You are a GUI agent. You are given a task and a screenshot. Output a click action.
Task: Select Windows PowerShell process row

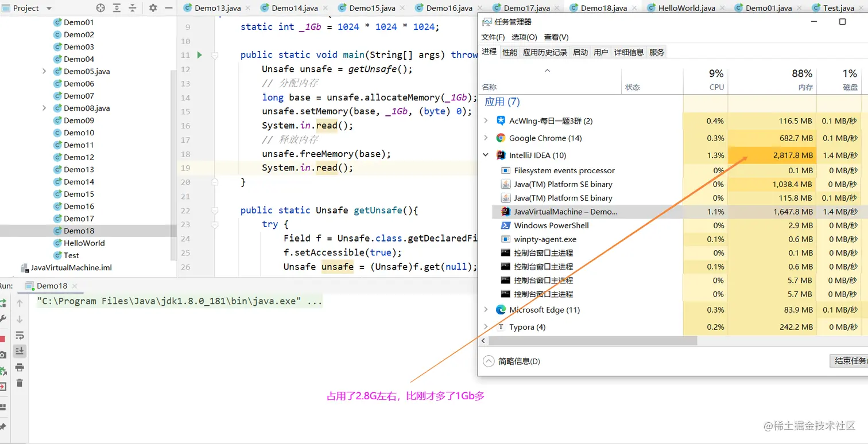672,225
